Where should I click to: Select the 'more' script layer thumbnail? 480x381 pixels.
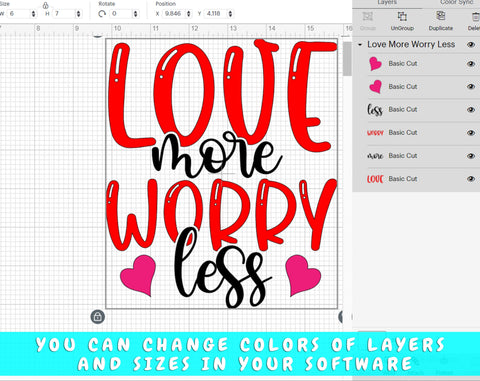(x=375, y=156)
